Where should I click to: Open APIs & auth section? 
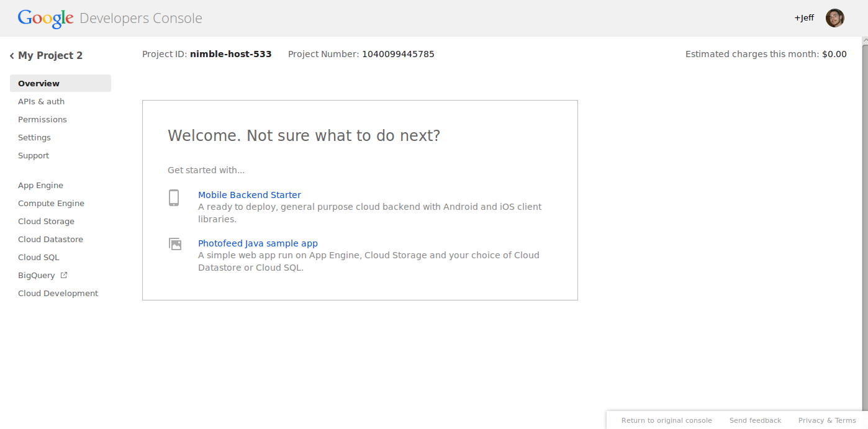point(41,101)
